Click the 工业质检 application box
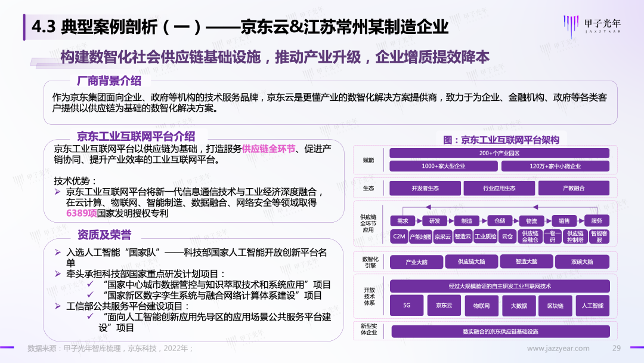Image resolution: width=644 pixels, height=363 pixels. click(485, 236)
